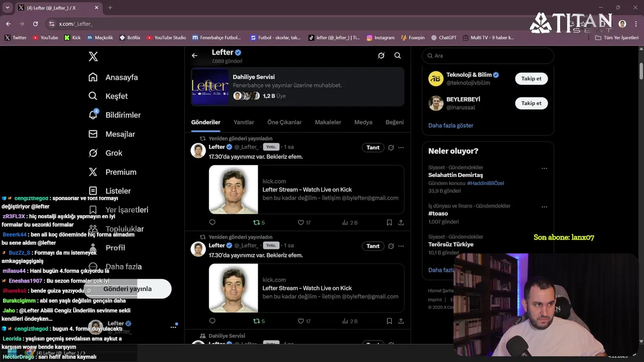Open Selahattin Demirtaş trend
The height and width of the screenshot is (362, 644).
click(x=455, y=175)
